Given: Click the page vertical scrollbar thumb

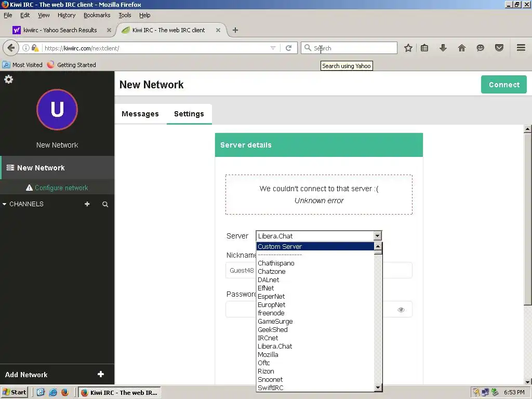Looking at the screenshot, I should (527, 219).
